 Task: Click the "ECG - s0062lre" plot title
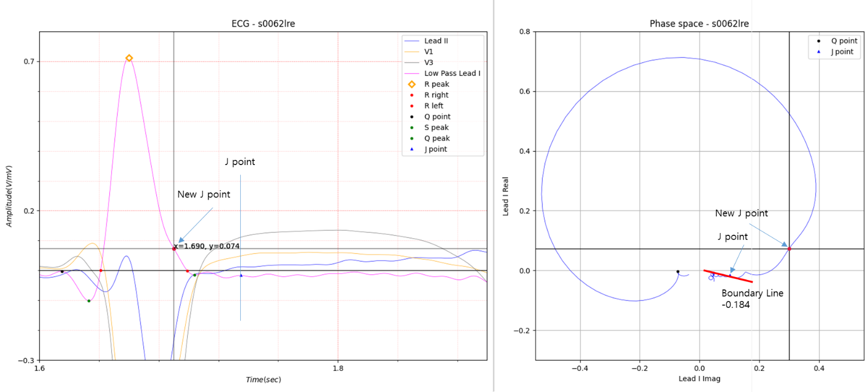pyautogui.click(x=263, y=24)
